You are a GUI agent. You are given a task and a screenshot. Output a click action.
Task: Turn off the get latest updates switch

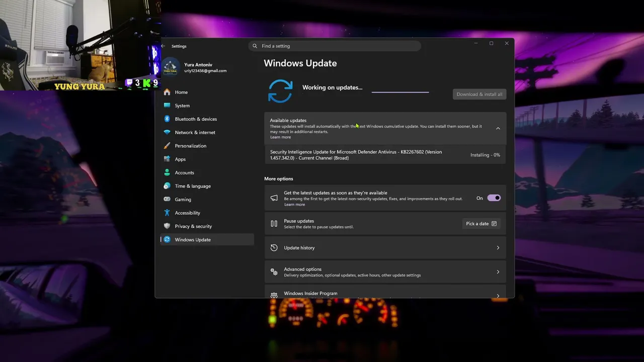[494, 198]
